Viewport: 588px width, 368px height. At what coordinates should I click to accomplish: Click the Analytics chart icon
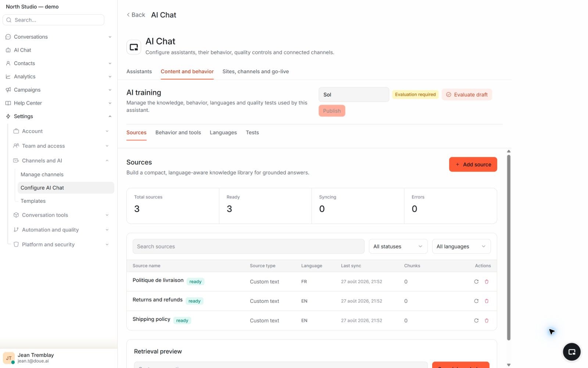(x=8, y=77)
